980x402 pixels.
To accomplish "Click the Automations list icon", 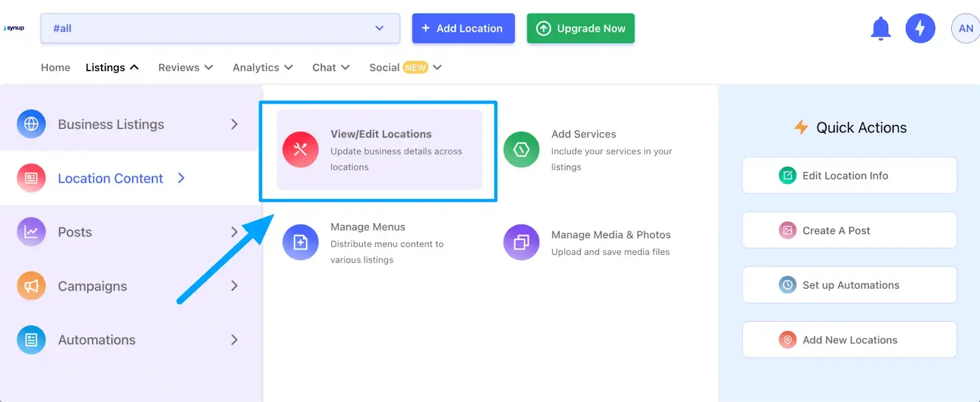I will tap(31, 340).
